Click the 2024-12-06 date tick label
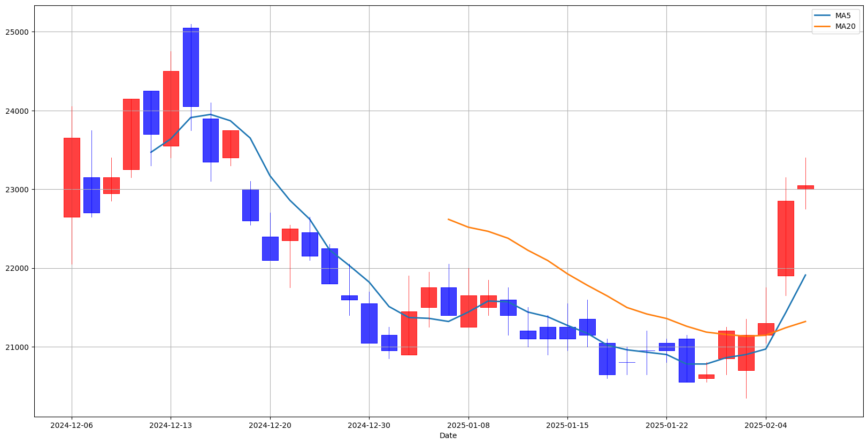Screen dimensions: 868x445 (x=72, y=425)
